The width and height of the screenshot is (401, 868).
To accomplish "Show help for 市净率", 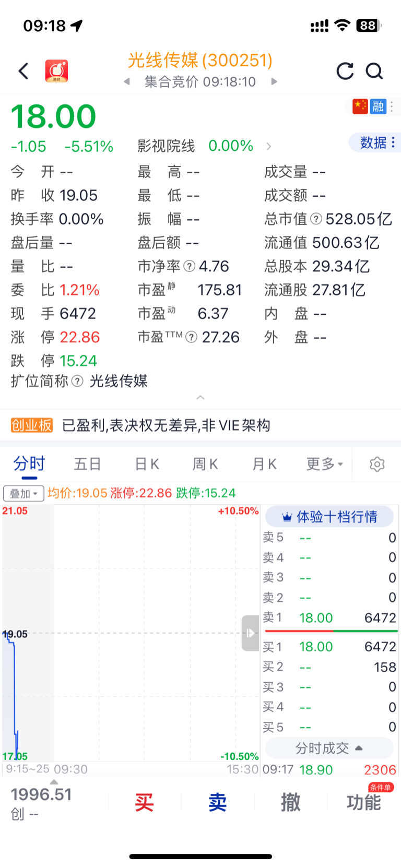I will tap(190, 266).
